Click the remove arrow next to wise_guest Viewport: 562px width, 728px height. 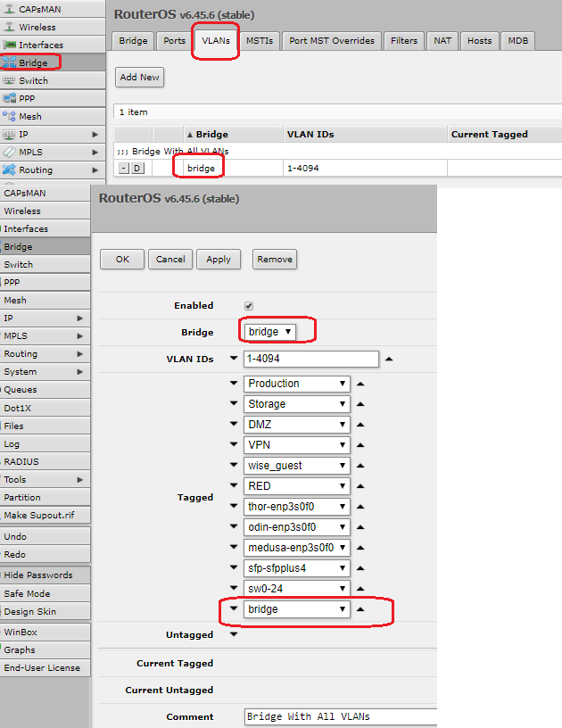pos(360,466)
